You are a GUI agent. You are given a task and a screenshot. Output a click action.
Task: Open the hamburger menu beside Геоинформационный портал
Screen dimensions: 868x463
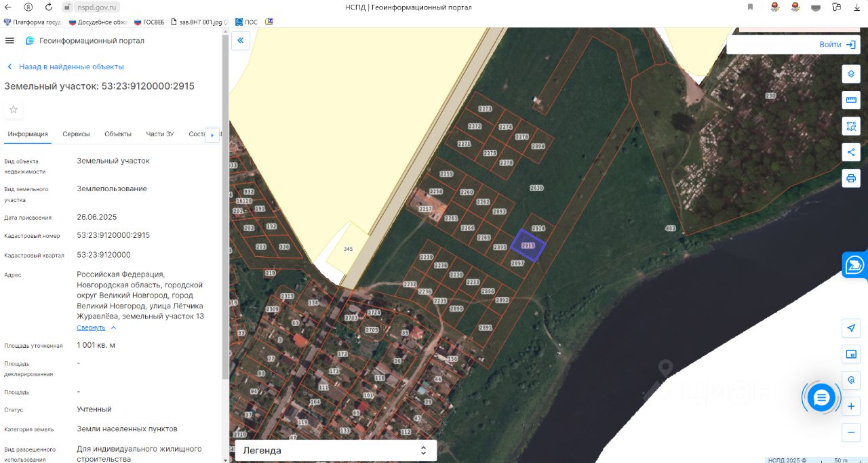(9, 41)
